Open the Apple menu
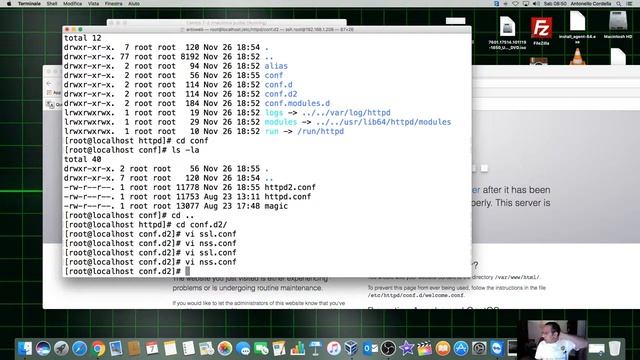Viewport: 640px width, 360px height. 9,4
